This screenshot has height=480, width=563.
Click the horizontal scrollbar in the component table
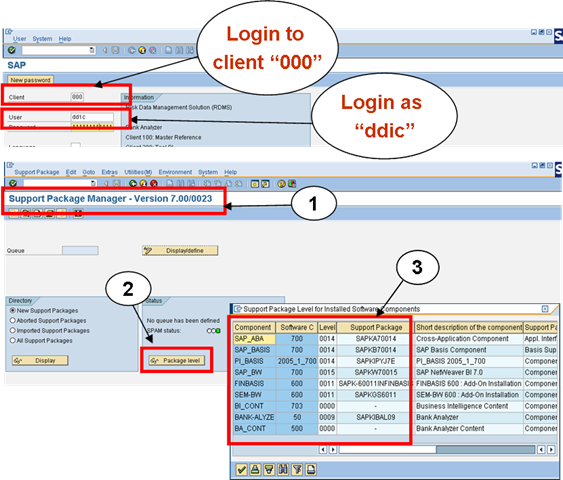pos(437,449)
